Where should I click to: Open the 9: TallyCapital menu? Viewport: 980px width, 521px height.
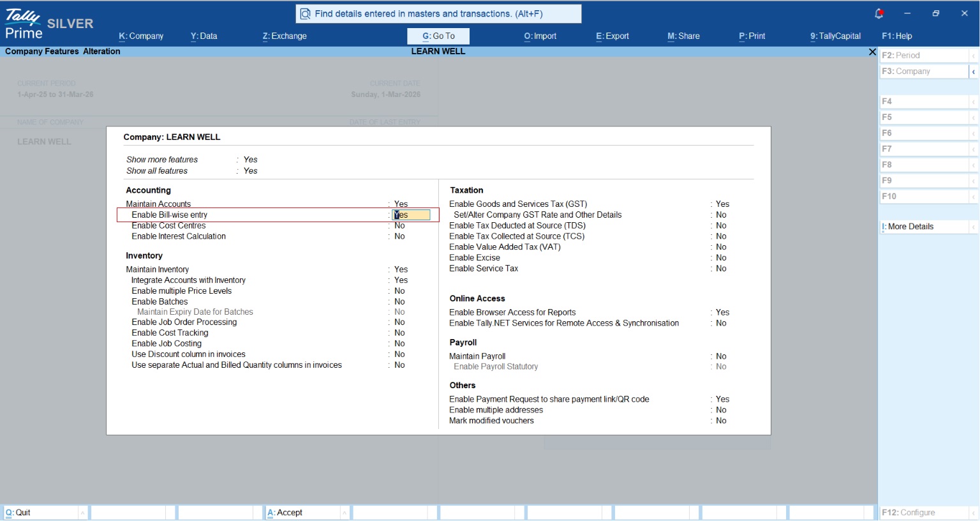point(836,36)
